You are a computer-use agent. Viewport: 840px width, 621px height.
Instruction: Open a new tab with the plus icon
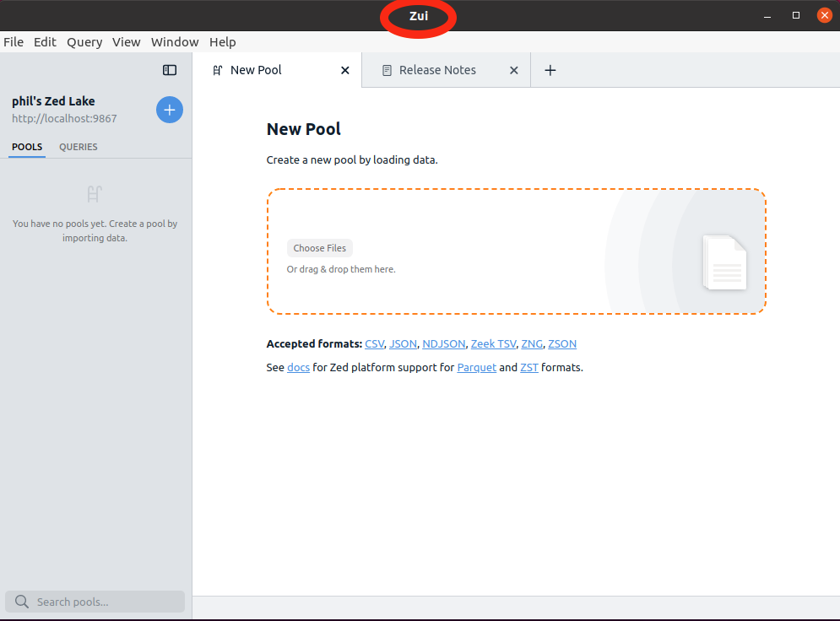(x=550, y=70)
